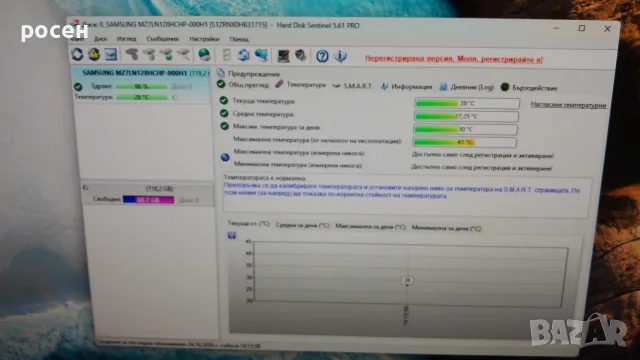Click the disk test icon with green check
Screen dimensions: 640x360
(x=166, y=54)
